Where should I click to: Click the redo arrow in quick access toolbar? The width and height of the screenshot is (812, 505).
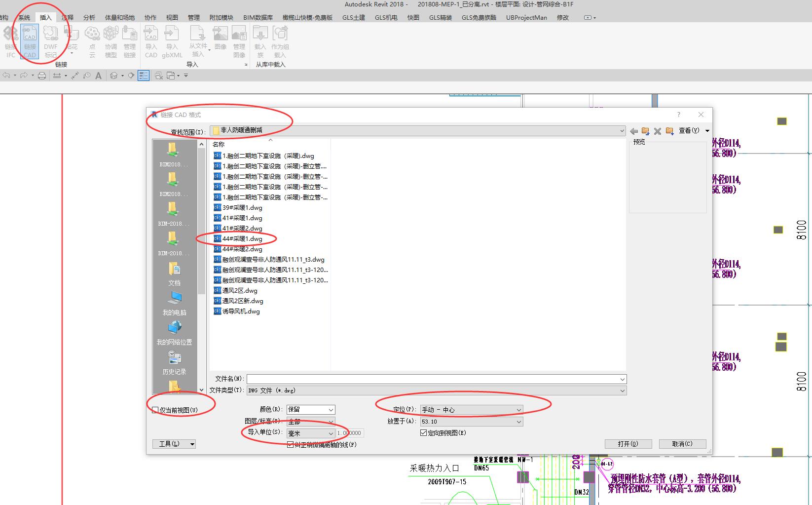coord(24,76)
